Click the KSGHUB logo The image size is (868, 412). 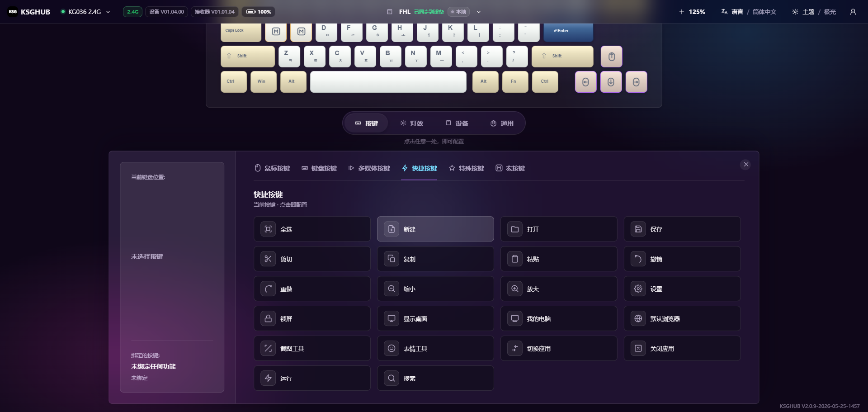[x=29, y=12]
